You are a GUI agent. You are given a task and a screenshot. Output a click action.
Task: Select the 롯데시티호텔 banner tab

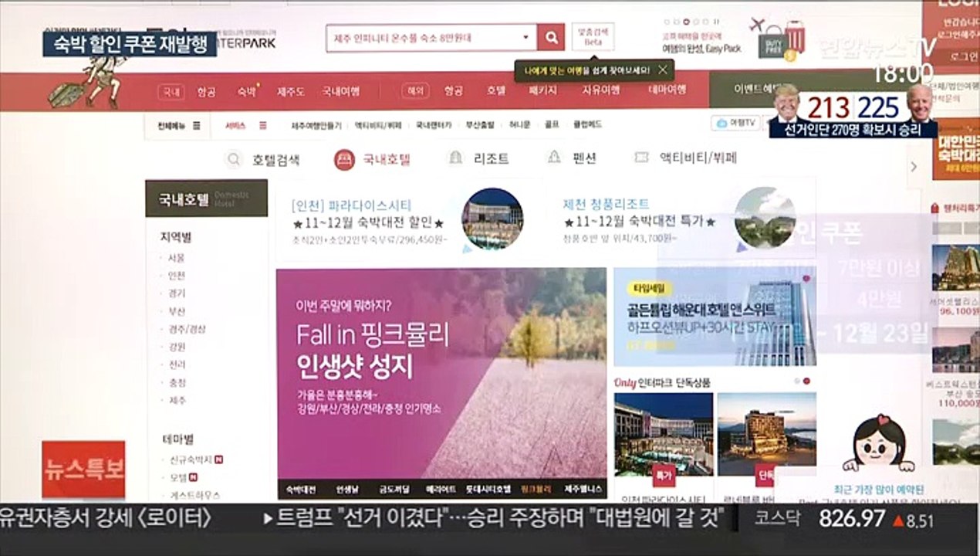coord(488,490)
